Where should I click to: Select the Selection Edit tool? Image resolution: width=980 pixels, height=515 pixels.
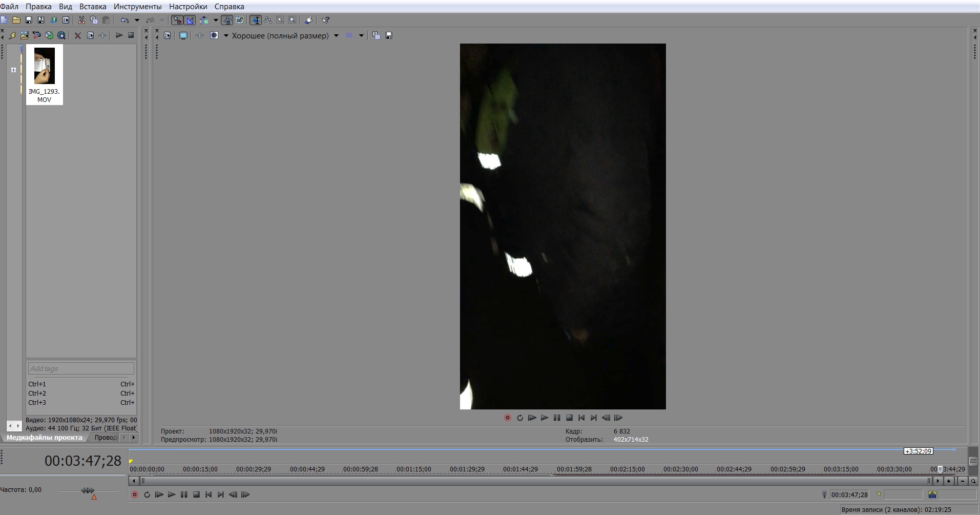click(280, 20)
